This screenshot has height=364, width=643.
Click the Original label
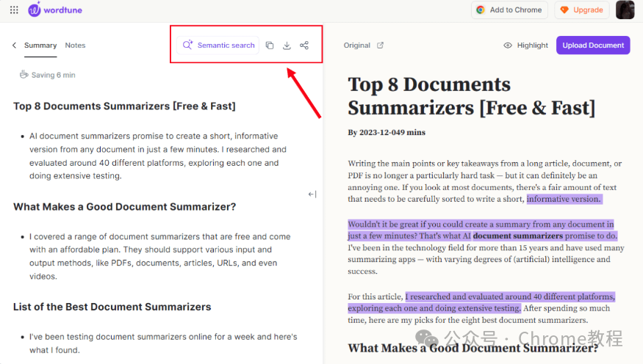pyautogui.click(x=356, y=45)
